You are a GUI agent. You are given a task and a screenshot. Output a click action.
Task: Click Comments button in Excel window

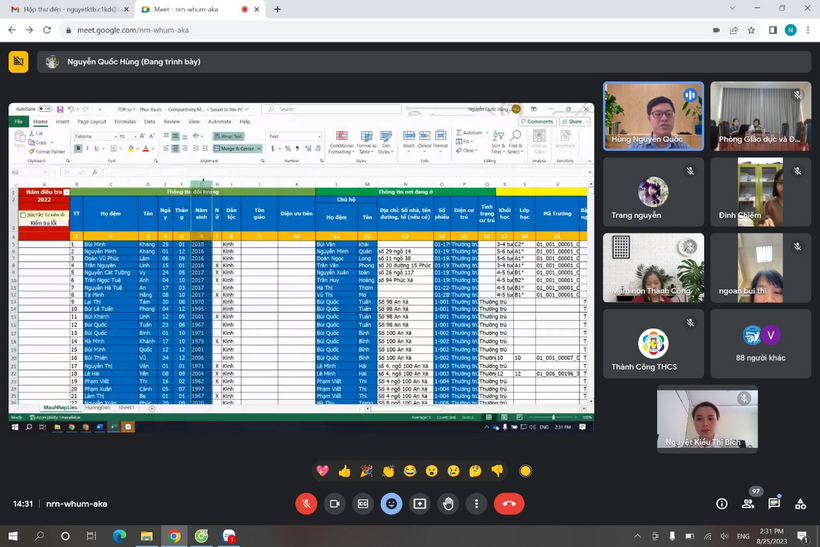point(537,121)
